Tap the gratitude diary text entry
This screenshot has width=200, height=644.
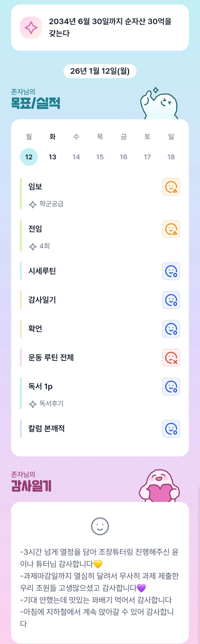(100, 587)
